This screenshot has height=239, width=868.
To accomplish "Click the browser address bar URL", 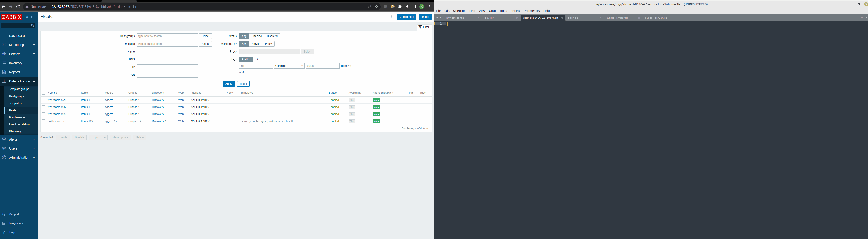I will tap(93, 7).
